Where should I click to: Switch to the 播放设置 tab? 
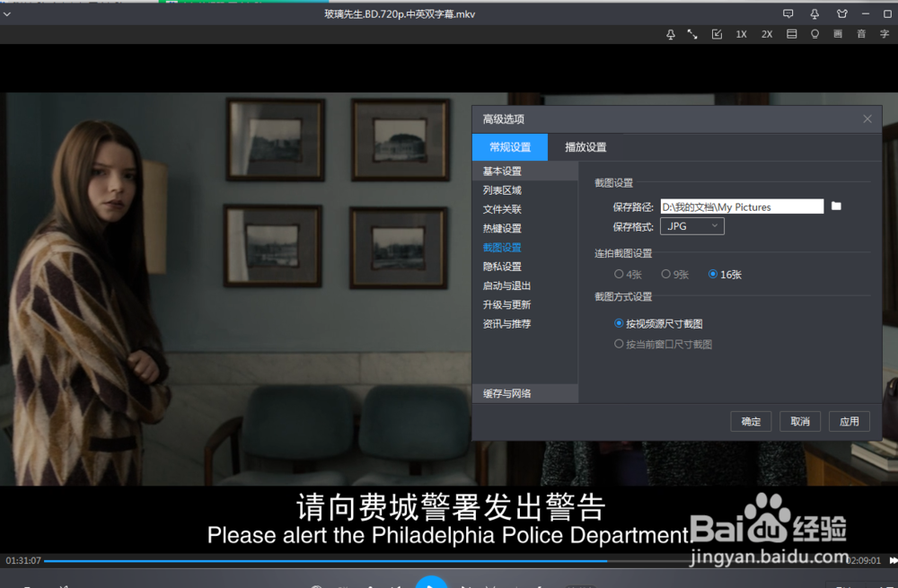pos(585,147)
